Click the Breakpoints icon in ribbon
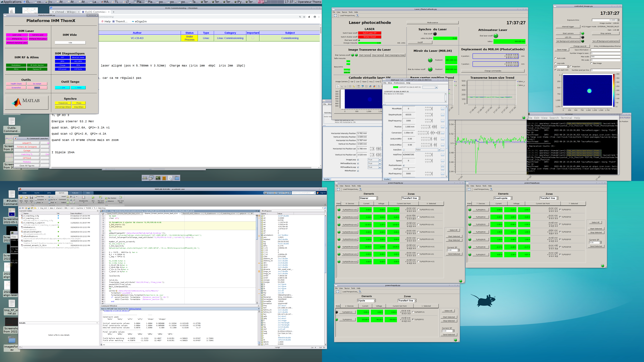 84,198
